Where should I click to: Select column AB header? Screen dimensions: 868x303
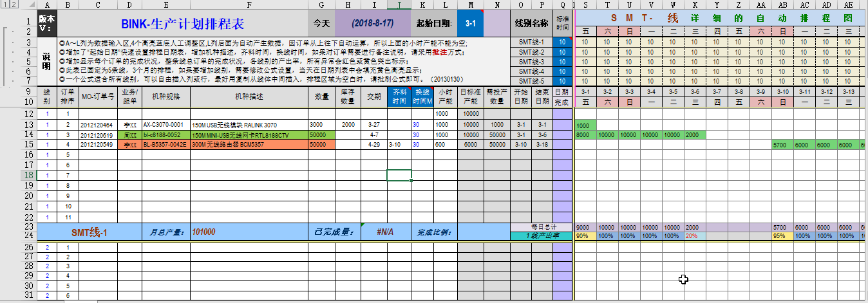[x=782, y=5]
